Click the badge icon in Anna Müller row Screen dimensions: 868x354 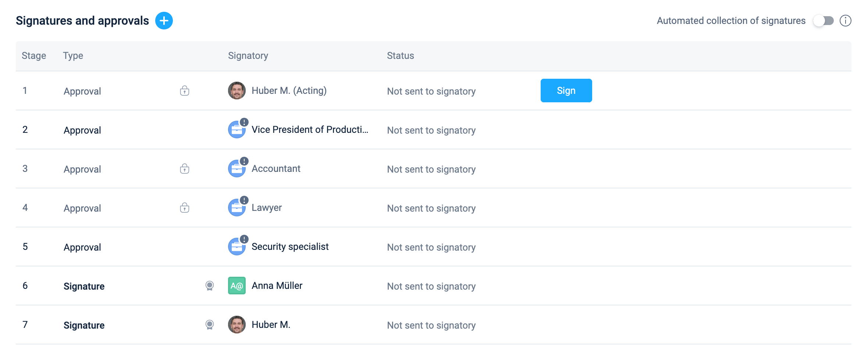210,286
